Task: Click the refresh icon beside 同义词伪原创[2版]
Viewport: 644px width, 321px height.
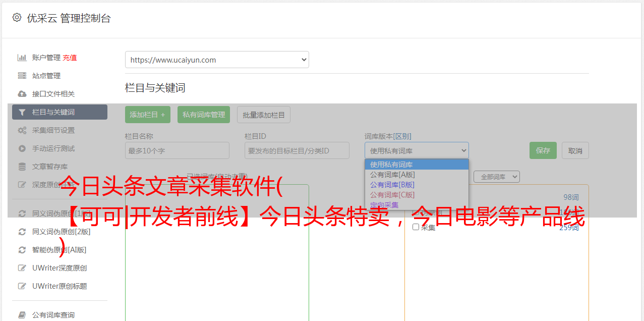Action: coord(22,232)
